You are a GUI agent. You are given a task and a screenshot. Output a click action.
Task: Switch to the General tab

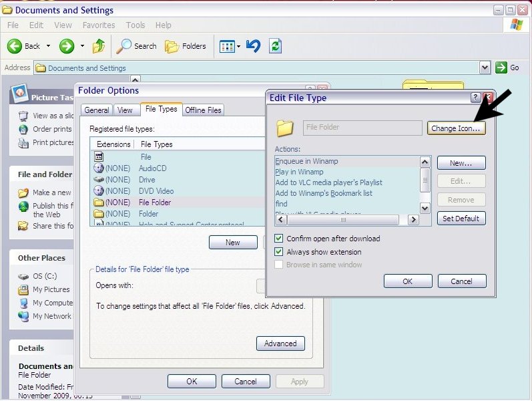click(x=96, y=110)
